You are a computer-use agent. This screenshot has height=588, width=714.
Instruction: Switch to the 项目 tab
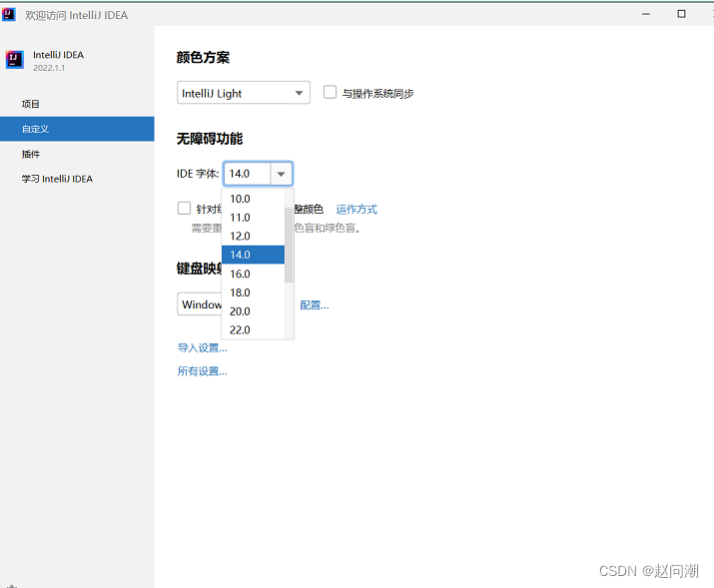click(31, 104)
